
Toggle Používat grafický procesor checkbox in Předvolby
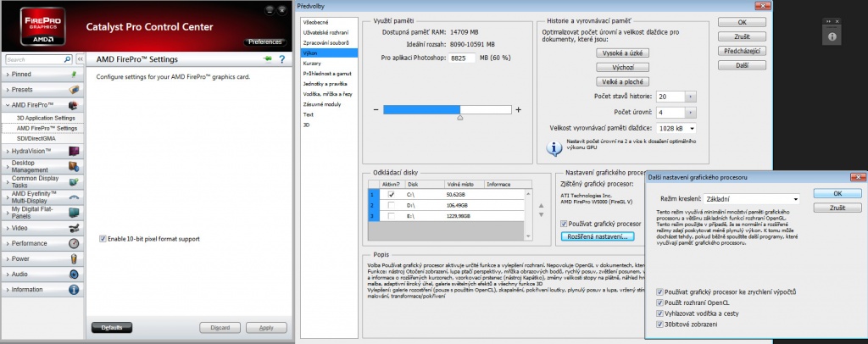pyautogui.click(x=564, y=224)
